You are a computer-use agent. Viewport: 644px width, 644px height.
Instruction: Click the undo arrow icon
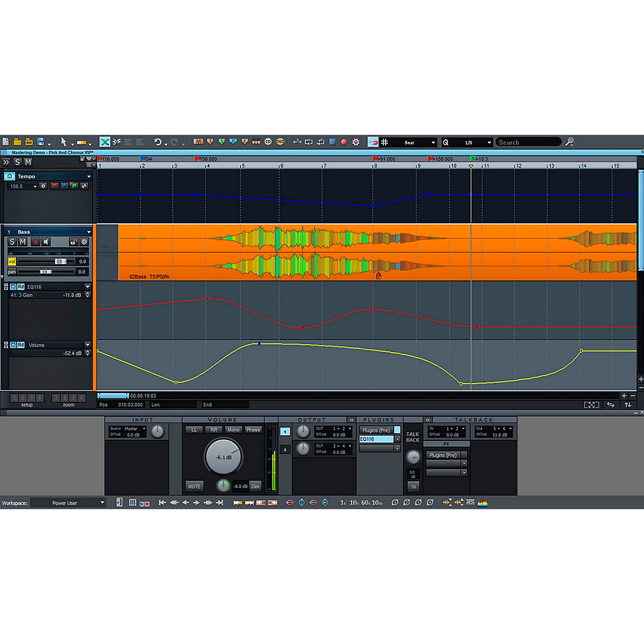(x=158, y=142)
